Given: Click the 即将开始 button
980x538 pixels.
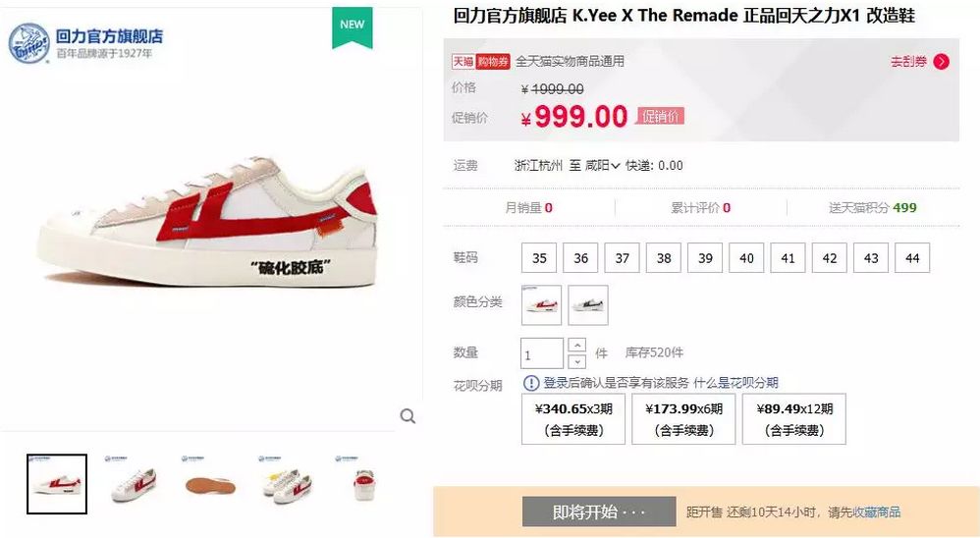Looking at the screenshot, I should pos(599,511).
